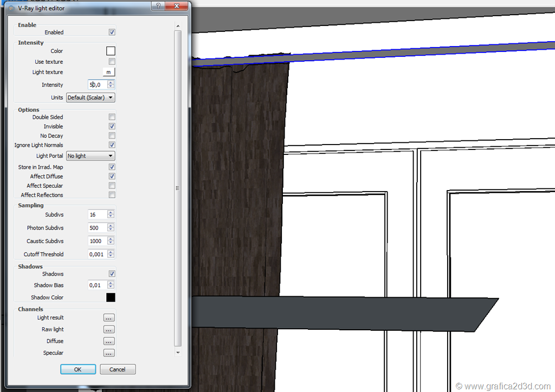Viewport: 555px width, 392px height.
Task: Open the Units dropdown
Action: point(91,97)
